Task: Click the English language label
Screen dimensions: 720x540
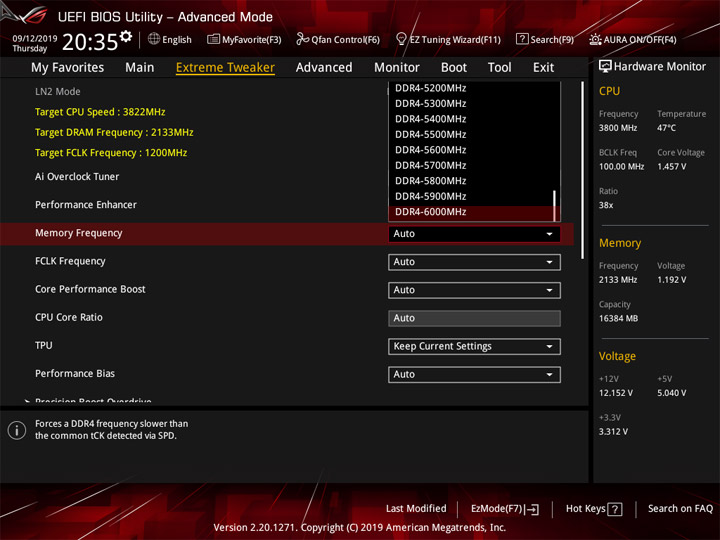Action: (177, 40)
